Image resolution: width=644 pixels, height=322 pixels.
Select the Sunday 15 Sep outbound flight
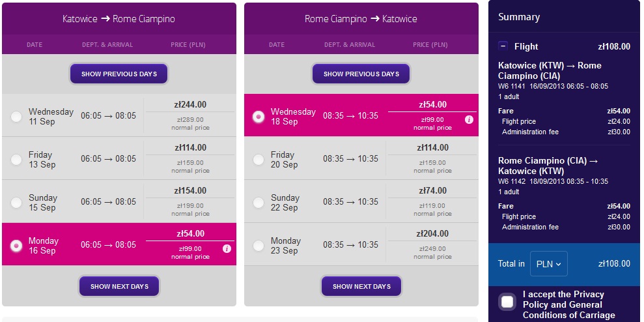click(16, 202)
